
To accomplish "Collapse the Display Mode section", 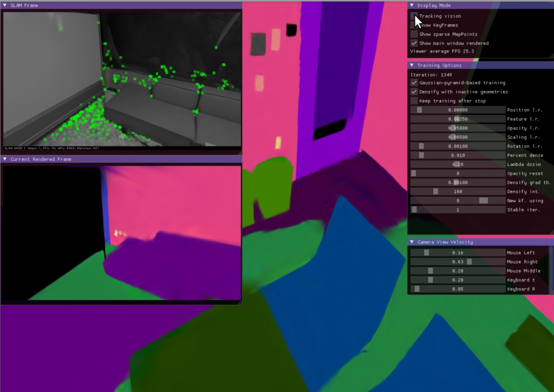I will pos(412,5).
